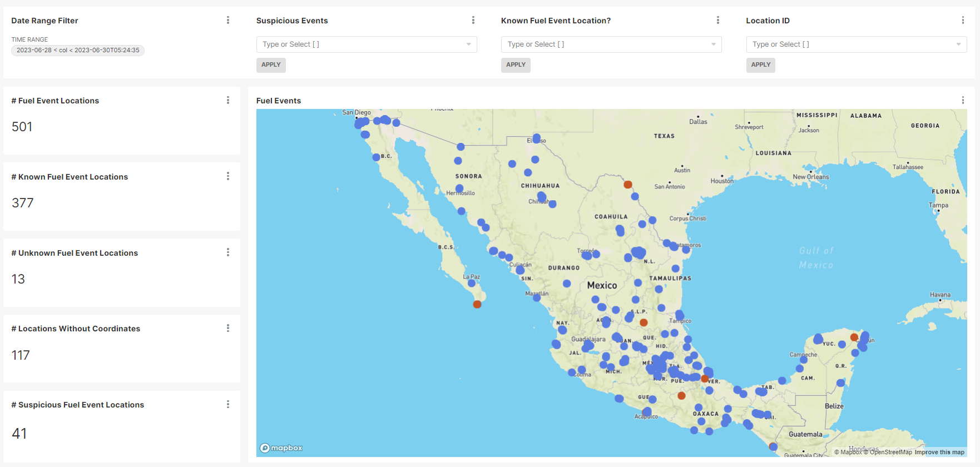The image size is (980, 467).
Task: Click the Dallas city label on the map
Action: pos(699,122)
